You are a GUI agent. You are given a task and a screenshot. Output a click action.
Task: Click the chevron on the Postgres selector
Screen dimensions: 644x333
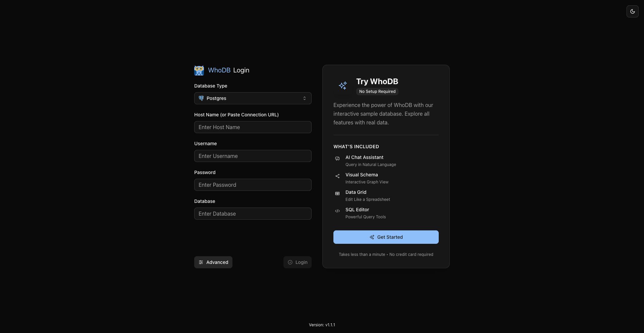[305, 98]
